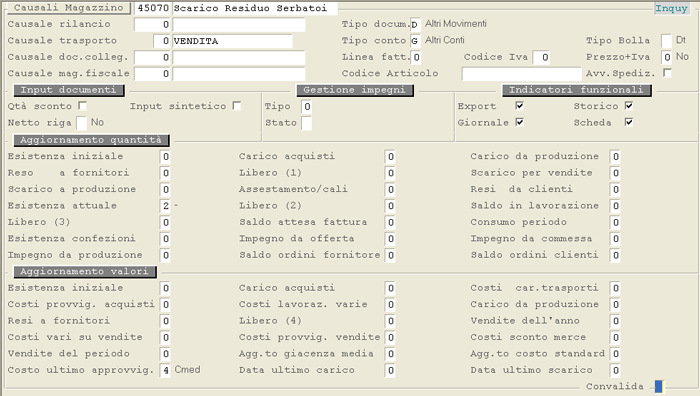Image resolution: width=700 pixels, height=396 pixels.
Task: Toggle the Input sintetico checkbox
Action: (237, 106)
